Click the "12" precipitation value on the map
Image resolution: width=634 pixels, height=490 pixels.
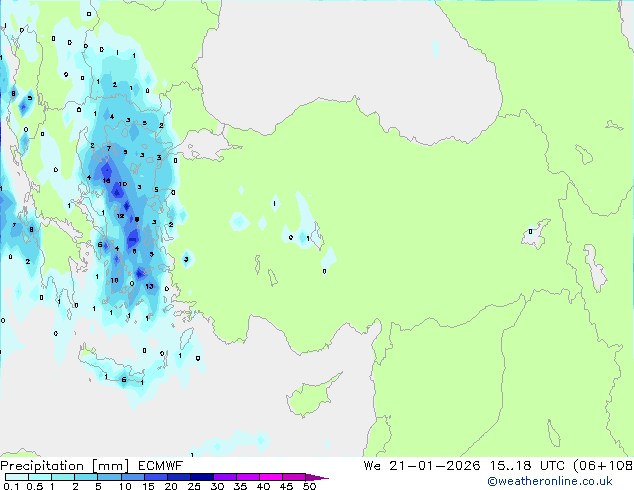(x=120, y=216)
